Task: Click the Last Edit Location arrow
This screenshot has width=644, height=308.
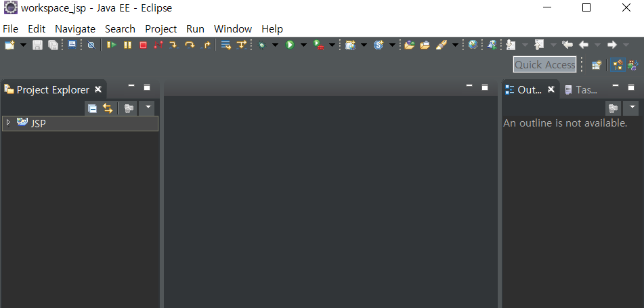Action: 567,45
